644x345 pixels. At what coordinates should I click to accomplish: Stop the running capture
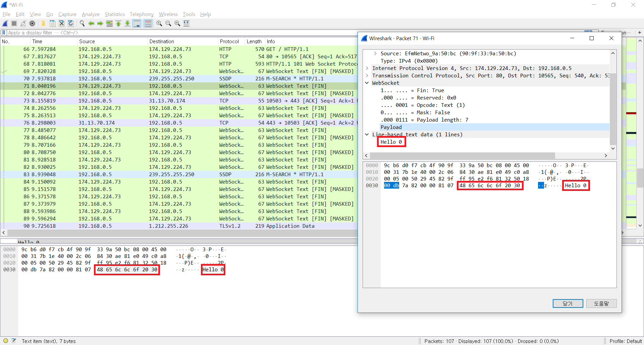click(14, 23)
